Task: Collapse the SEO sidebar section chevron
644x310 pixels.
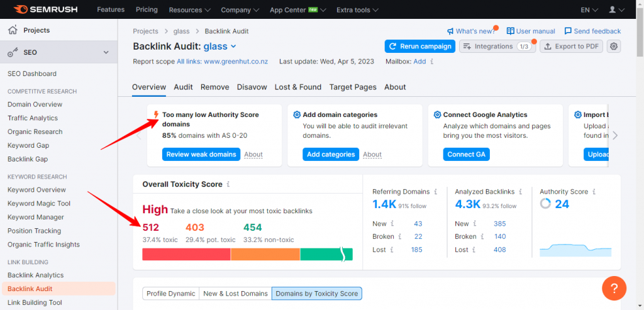Action: pos(106,52)
